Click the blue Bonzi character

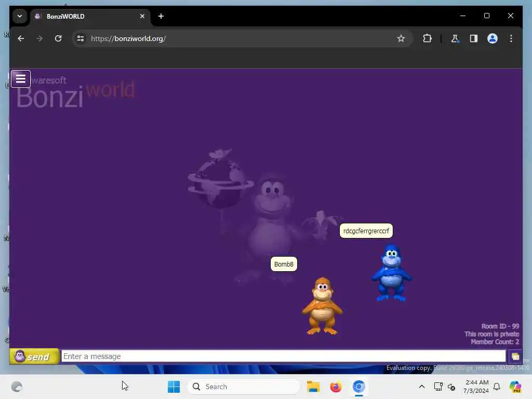(x=392, y=272)
